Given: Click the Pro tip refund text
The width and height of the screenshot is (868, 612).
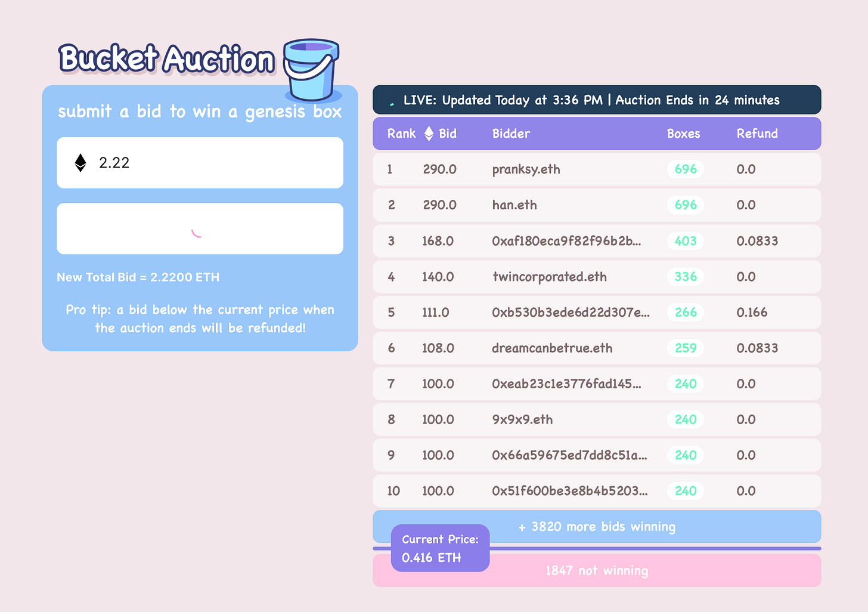Looking at the screenshot, I should click(x=200, y=319).
